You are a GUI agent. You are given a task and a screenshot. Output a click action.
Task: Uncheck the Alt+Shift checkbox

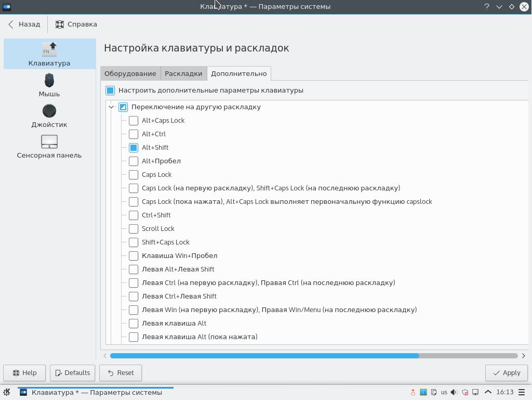[134, 148]
